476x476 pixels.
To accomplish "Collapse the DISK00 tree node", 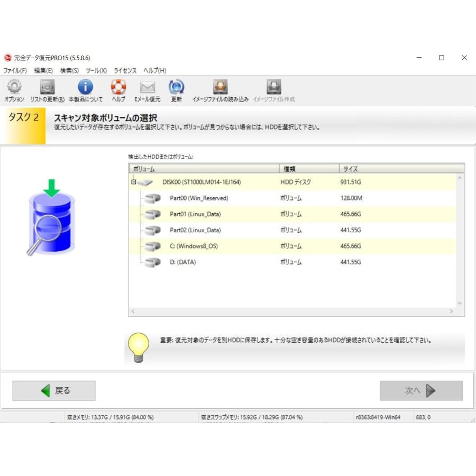I will pyautogui.click(x=134, y=182).
